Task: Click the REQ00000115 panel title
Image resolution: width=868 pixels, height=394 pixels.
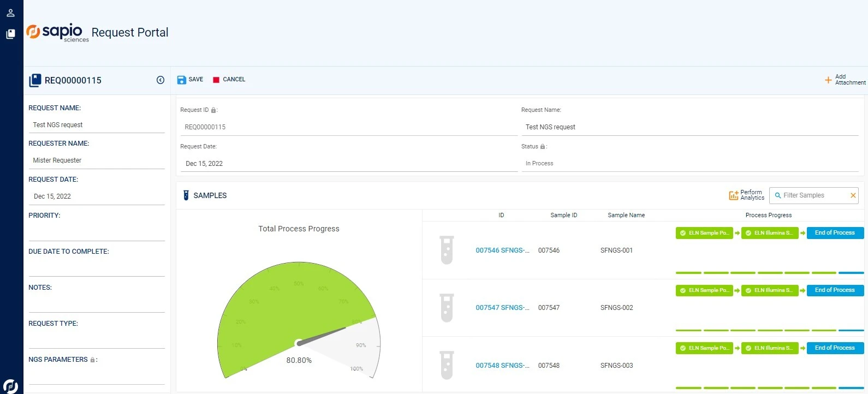Action: (x=73, y=81)
